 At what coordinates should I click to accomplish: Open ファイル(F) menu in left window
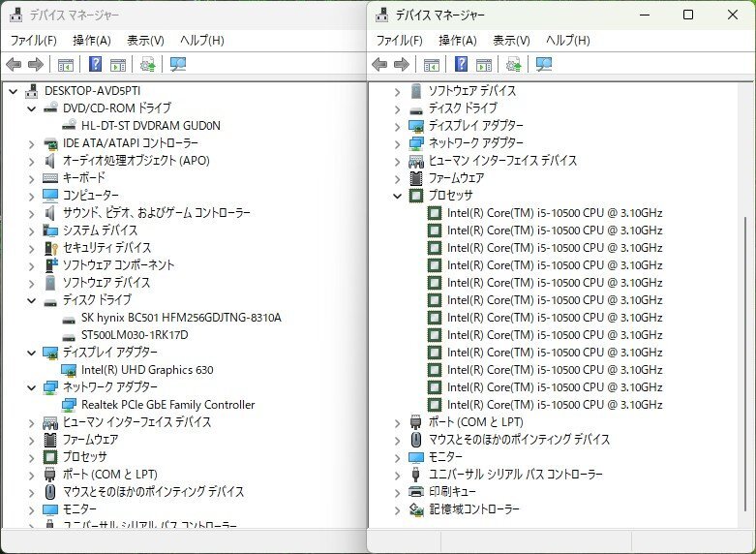33,40
